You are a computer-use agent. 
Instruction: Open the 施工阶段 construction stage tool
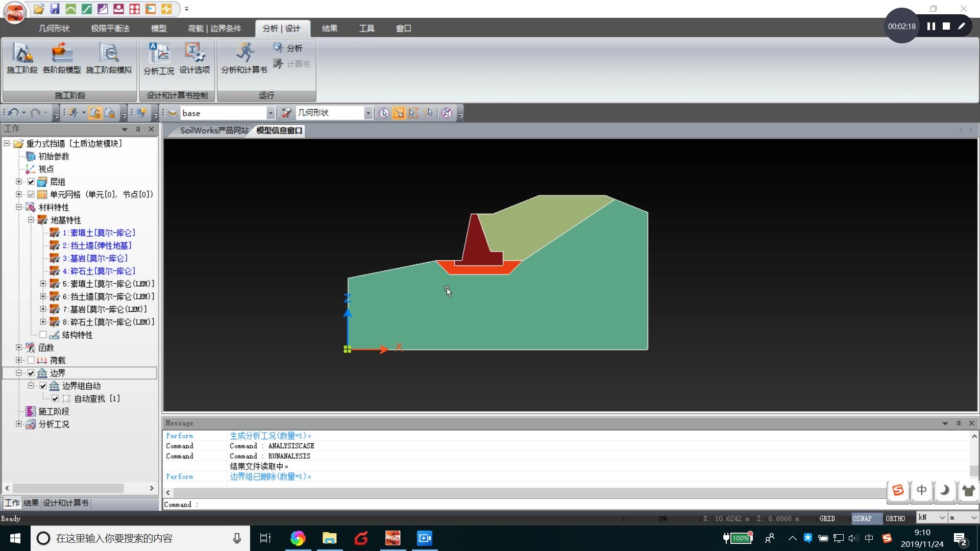click(x=22, y=58)
